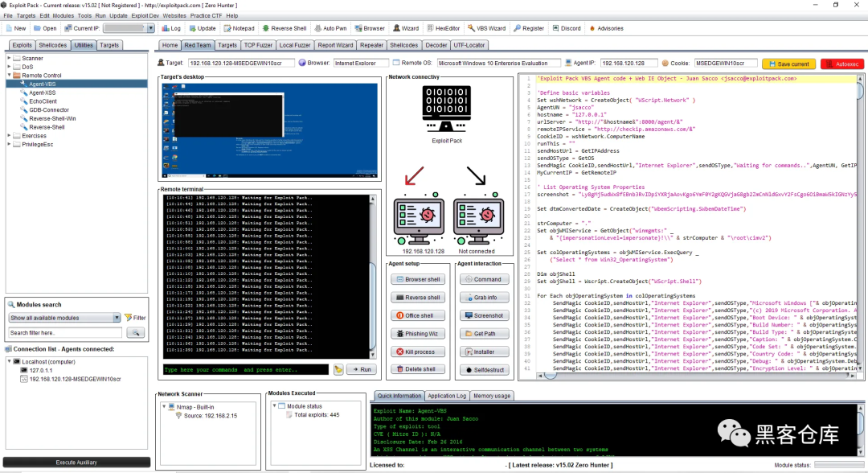Viewport: 868px width, 473px height.
Task: Open the Decoder tab
Action: point(436,45)
